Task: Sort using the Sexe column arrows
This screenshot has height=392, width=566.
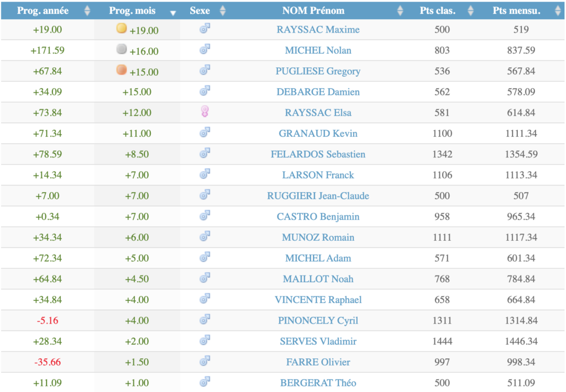Action: pos(222,10)
